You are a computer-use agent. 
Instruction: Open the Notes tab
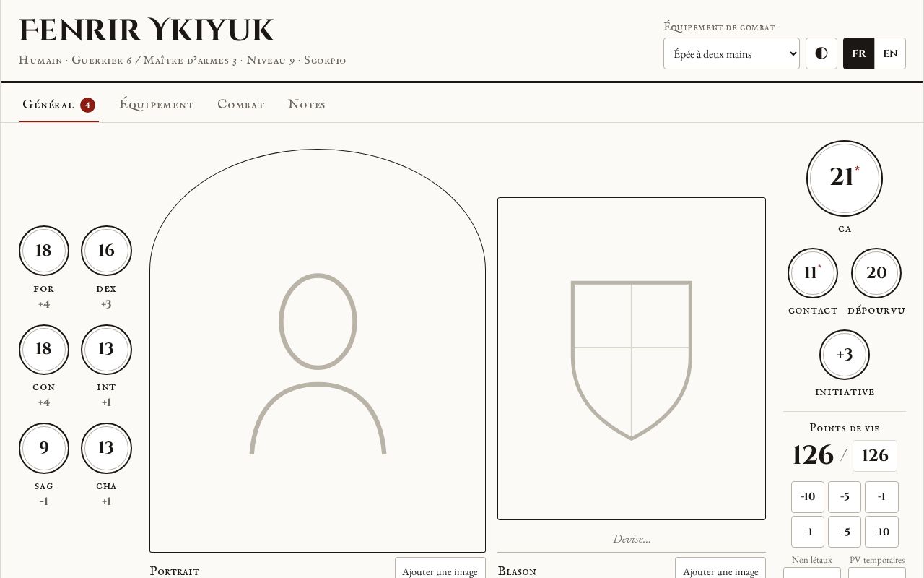307,105
